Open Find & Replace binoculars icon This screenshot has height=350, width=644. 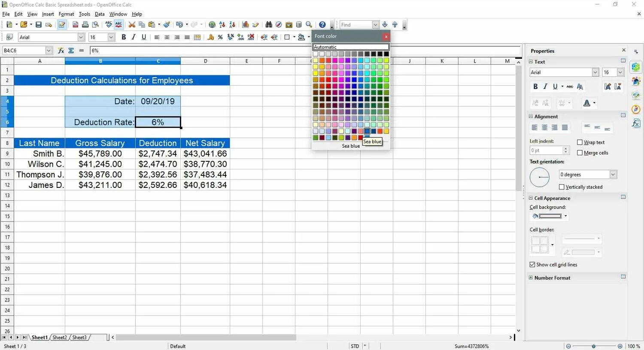[x=269, y=25]
